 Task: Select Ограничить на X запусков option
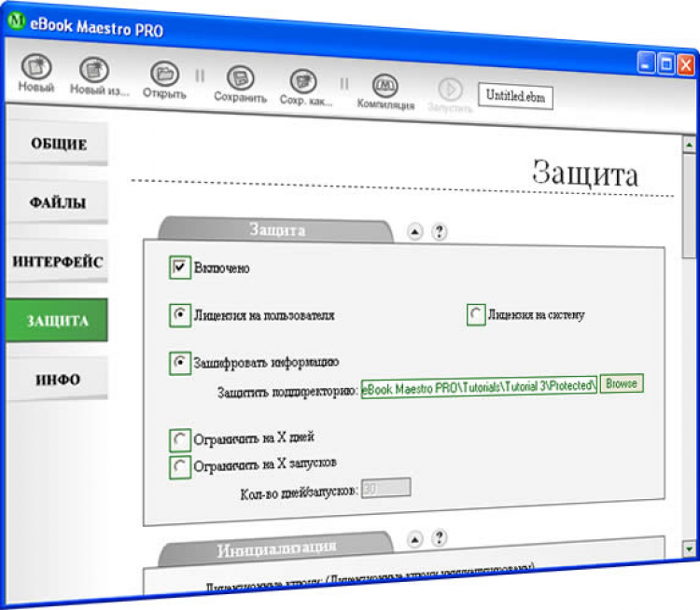[x=180, y=466]
